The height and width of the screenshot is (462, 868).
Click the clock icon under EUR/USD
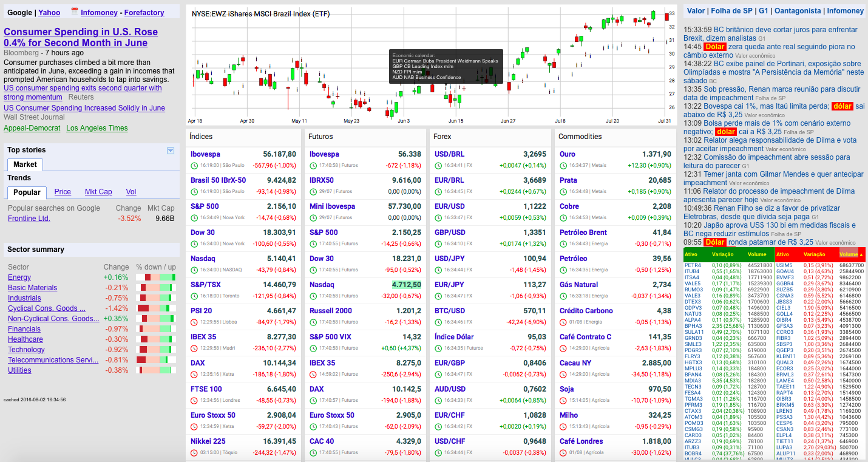(438, 217)
